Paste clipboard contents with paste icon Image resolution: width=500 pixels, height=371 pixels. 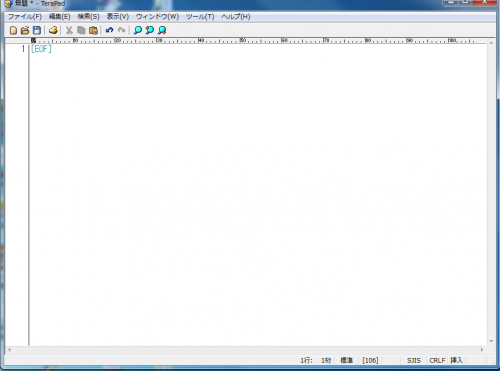point(93,30)
